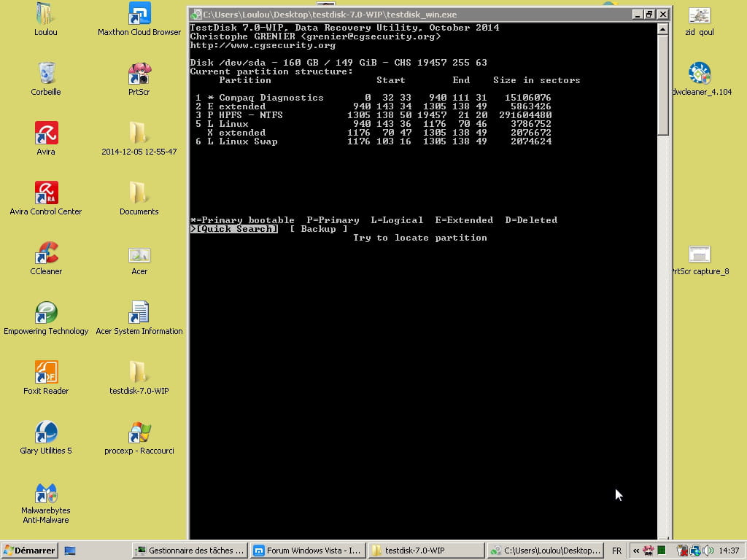
Task: Click the 'X extended' partition row
Action: pyautogui.click(x=379, y=133)
